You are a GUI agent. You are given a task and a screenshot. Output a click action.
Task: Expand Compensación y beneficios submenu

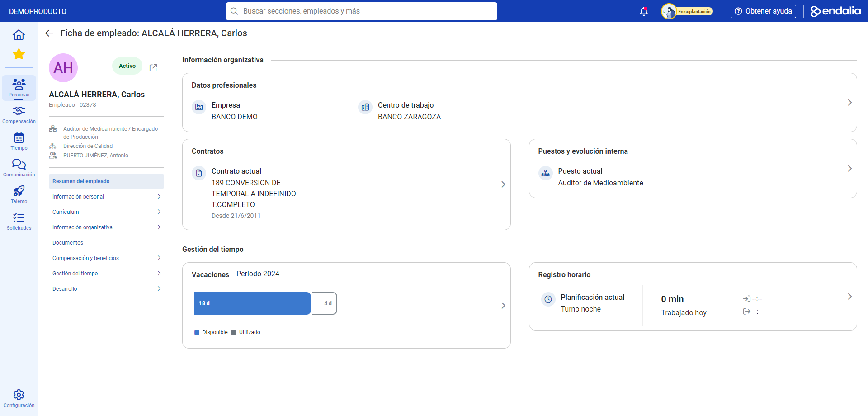point(159,258)
